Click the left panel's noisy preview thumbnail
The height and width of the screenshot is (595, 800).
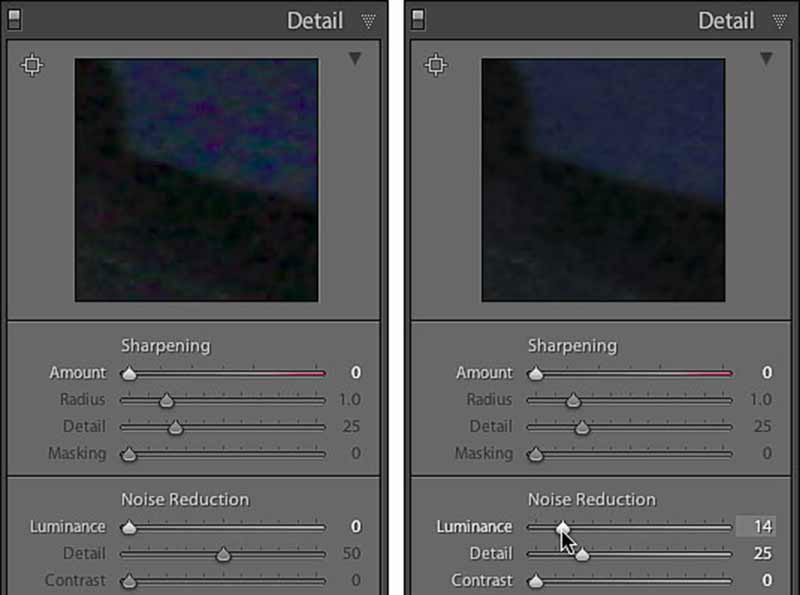[196, 180]
